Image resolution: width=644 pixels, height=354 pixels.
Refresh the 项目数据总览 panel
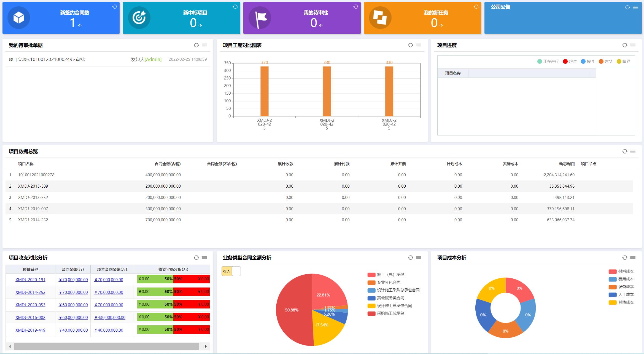(624, 151)
